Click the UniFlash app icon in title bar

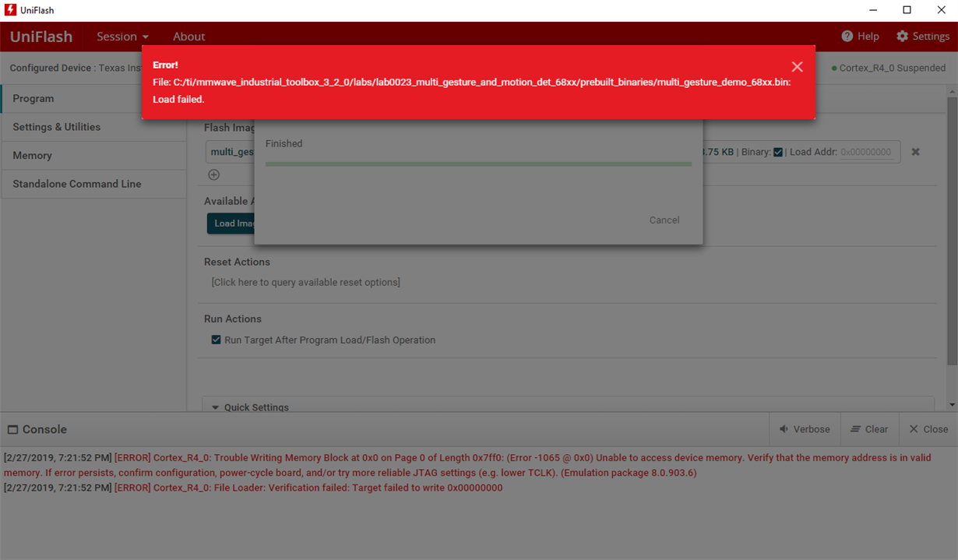pyautogui.click(x=10, y=10)
